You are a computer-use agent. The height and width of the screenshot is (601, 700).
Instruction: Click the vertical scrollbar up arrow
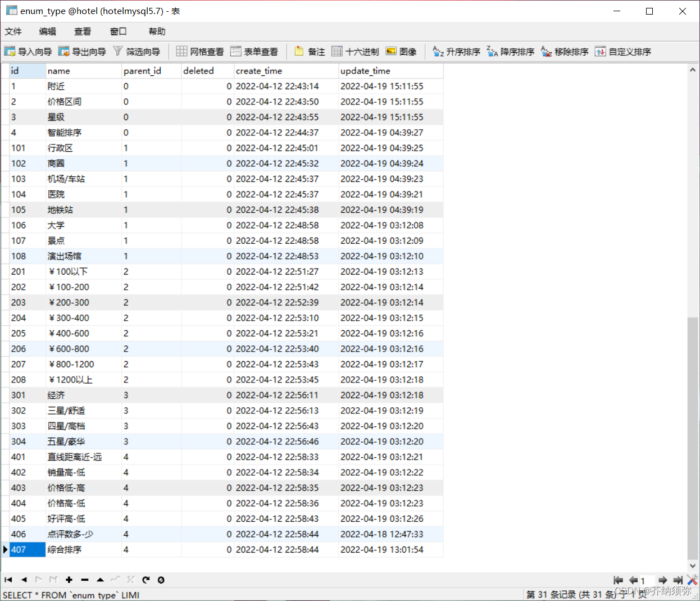[693, 70]
